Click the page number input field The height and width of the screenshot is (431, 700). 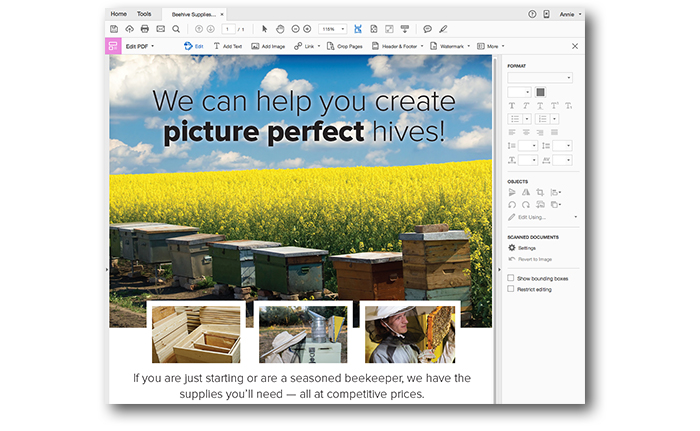click(x=228, y=29)
